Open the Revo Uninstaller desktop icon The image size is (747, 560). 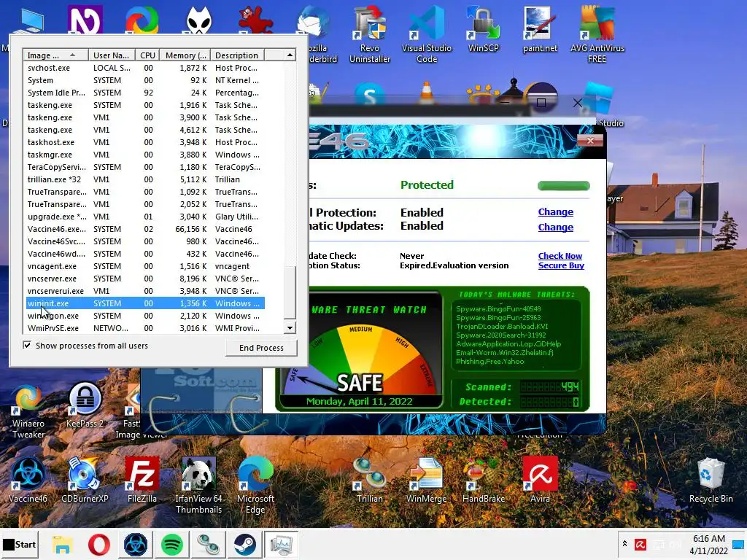tap(370, 36)
